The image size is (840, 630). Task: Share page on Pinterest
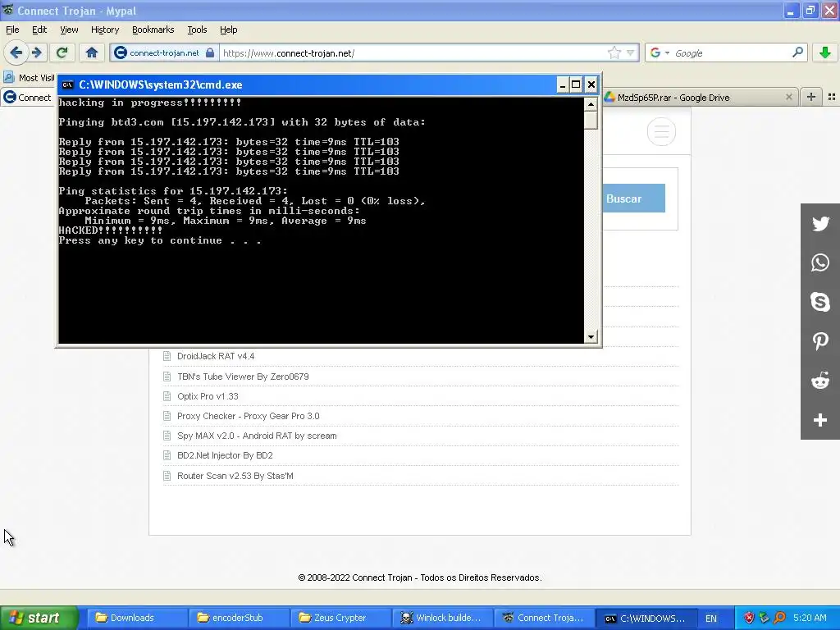point(820,341)
